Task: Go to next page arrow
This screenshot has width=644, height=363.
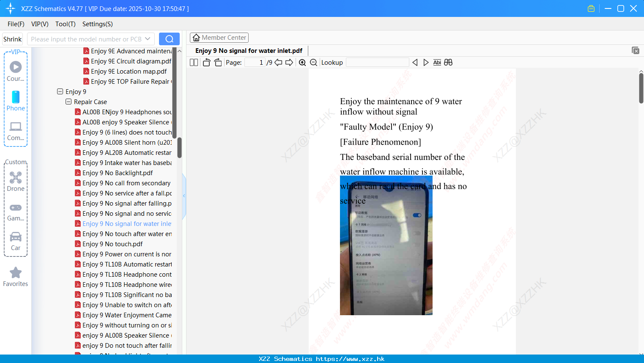Action: tap(289, 63)
